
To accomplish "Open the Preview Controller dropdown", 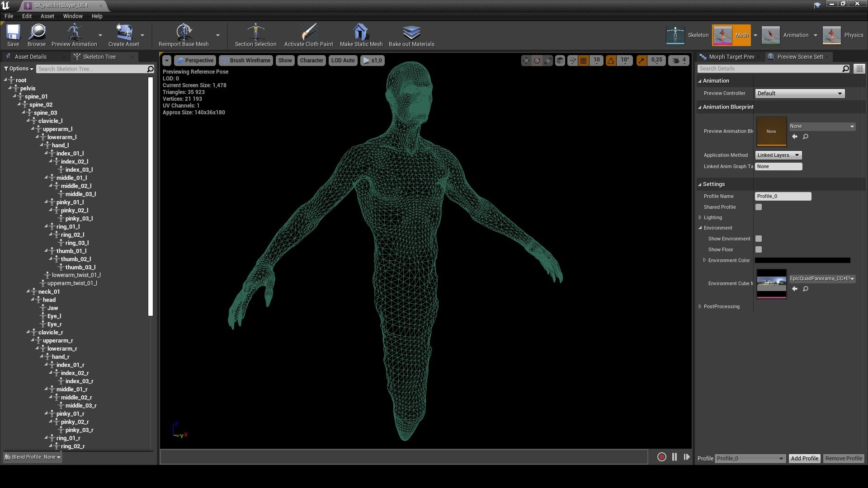I will pos(799,93).
